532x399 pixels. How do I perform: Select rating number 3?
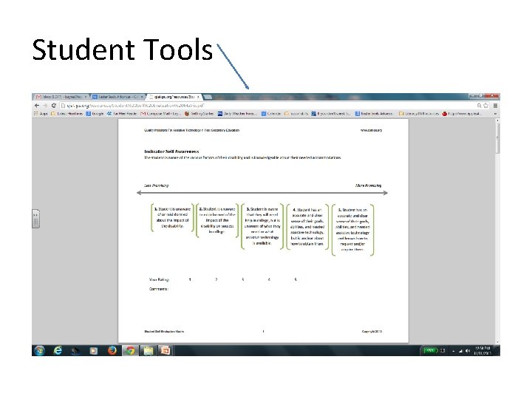pos(242,279)
